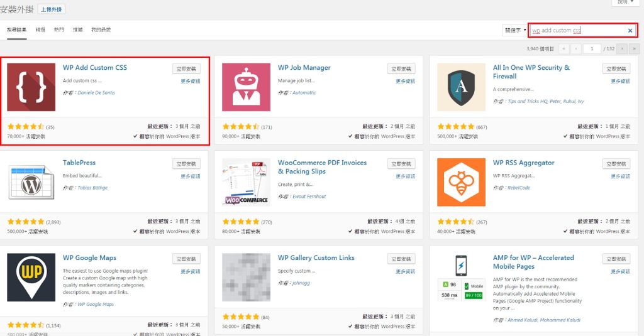Click author link Ewout Fernhout
This screenshot has width=644, height=336.
tap(309, 197)
